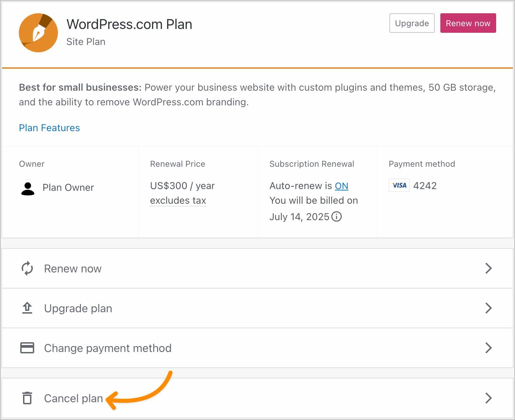Expand the Change payment method row chevron

coord(488,348)
